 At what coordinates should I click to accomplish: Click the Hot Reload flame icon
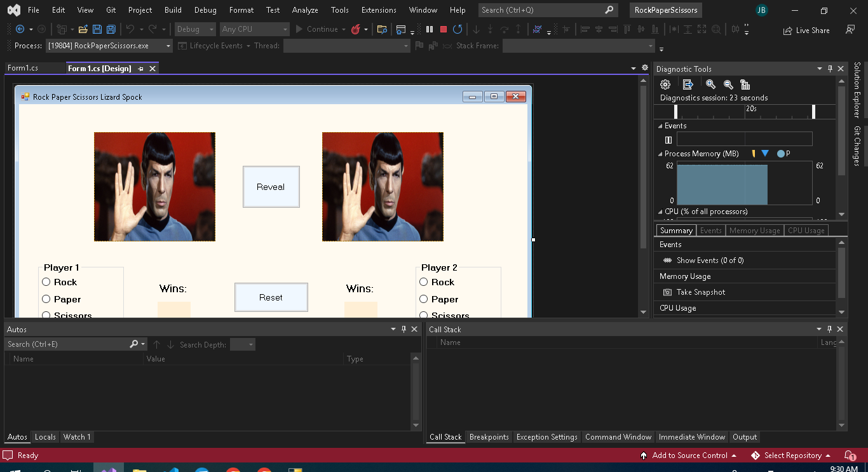tap(356, 29)
